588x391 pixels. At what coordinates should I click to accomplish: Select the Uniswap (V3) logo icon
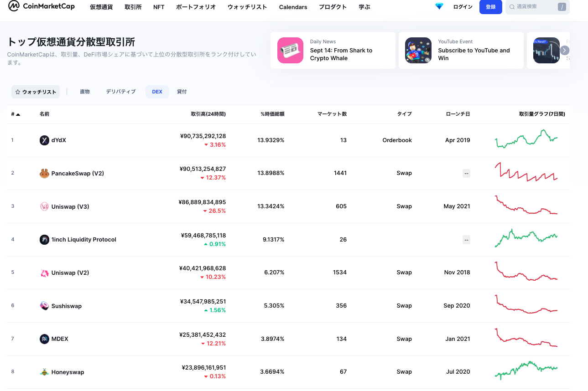coord(44,206)
